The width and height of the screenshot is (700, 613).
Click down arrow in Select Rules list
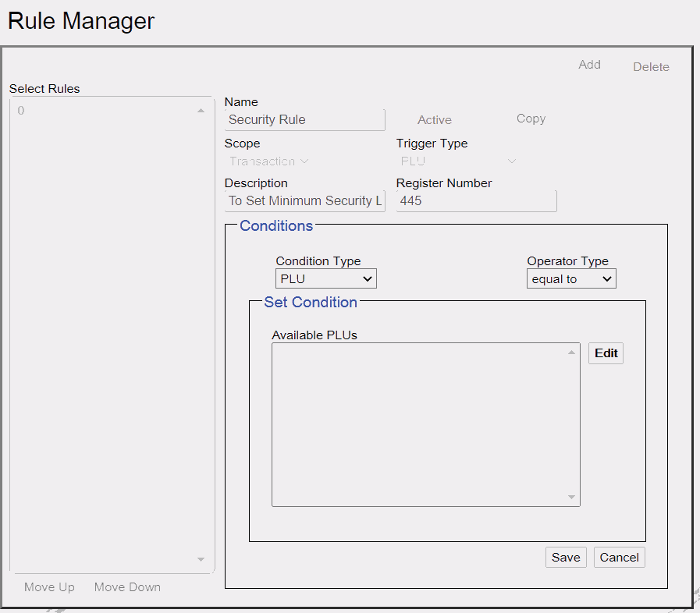(x=201, y=559)
